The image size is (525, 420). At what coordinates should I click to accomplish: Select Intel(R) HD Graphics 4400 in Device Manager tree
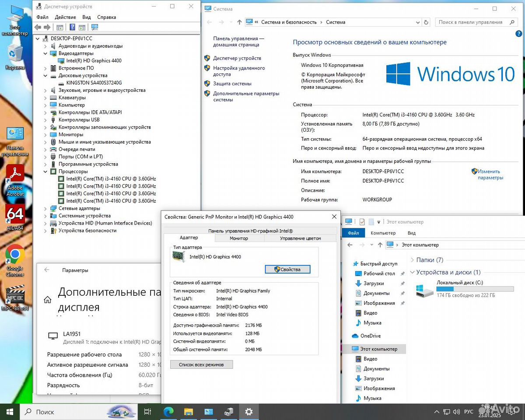[x=94, y=61]
